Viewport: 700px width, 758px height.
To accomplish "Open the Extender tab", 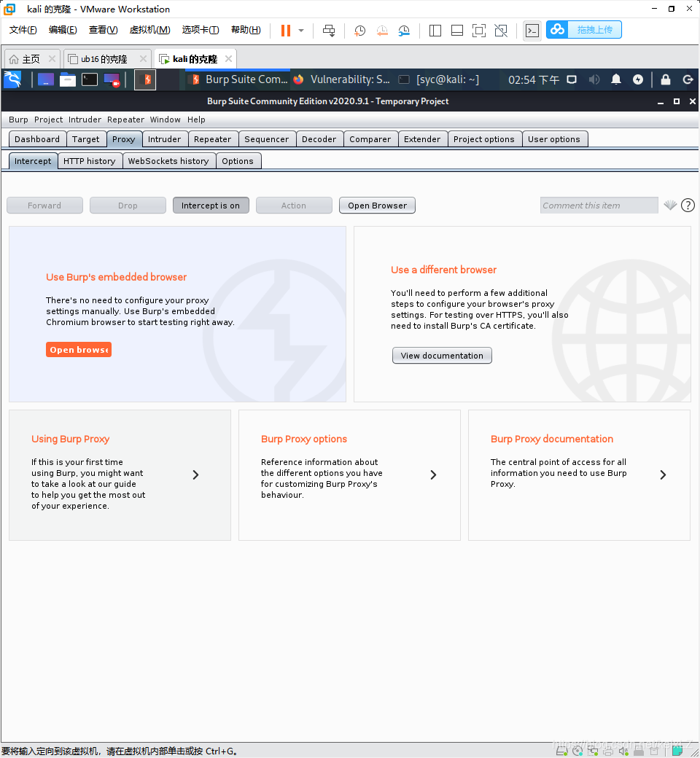I will [x=422, y=139].
